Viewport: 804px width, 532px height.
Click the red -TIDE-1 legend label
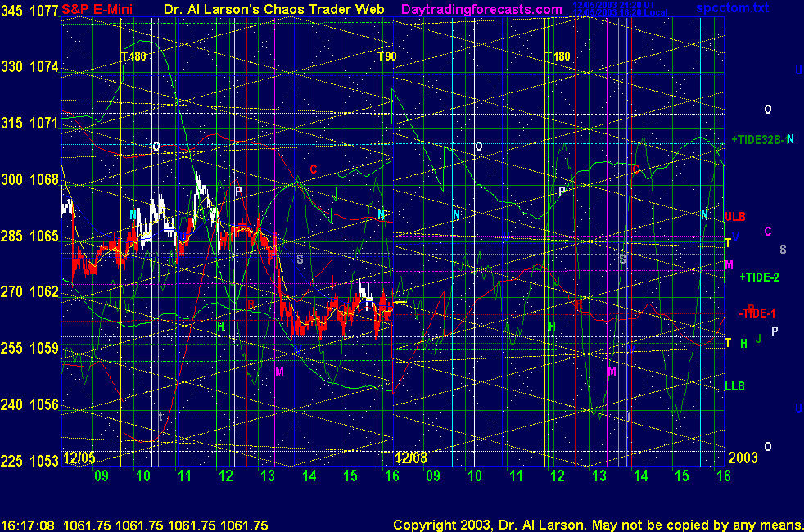pos(757,313)
